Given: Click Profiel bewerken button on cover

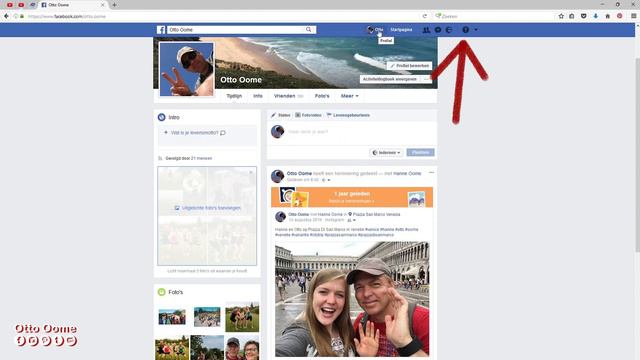Looking at the screenshot, I should tap(409, 66).
